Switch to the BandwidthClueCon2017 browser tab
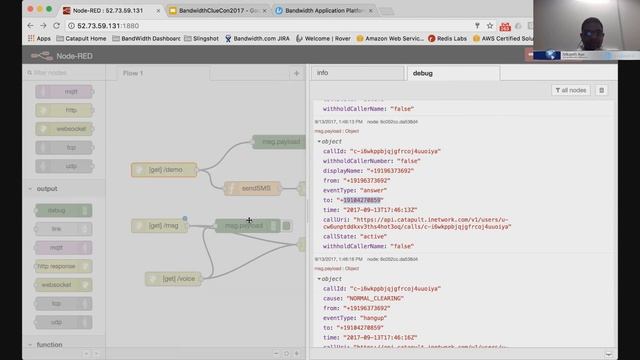The width and height of the screenshot is (640, 360). click(x=218, y=11)
